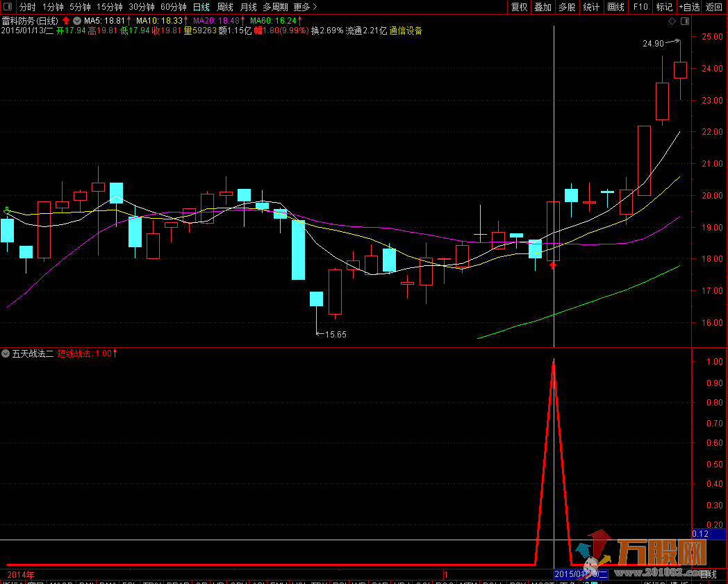Click the red buy-signal arrow under the candle

click(552, 265)
